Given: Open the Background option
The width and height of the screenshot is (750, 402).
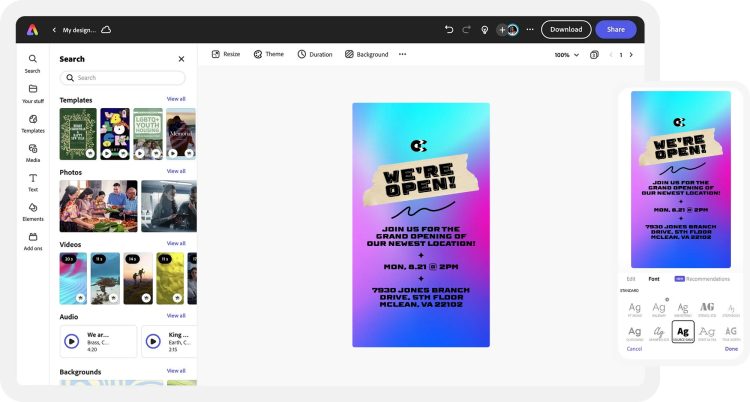Looking at the screenshot, I should click(366, 54).
